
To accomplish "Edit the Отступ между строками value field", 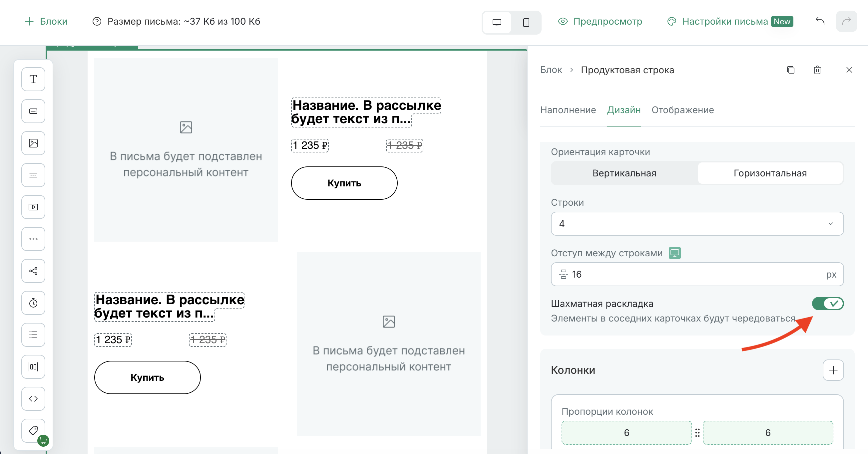I will [x=697, y=275].
